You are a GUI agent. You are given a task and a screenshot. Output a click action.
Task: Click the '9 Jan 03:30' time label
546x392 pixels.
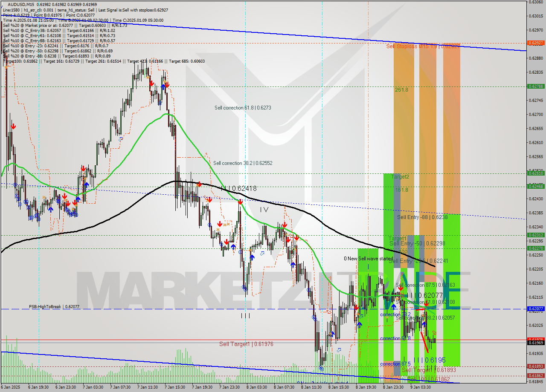(420, 388)
